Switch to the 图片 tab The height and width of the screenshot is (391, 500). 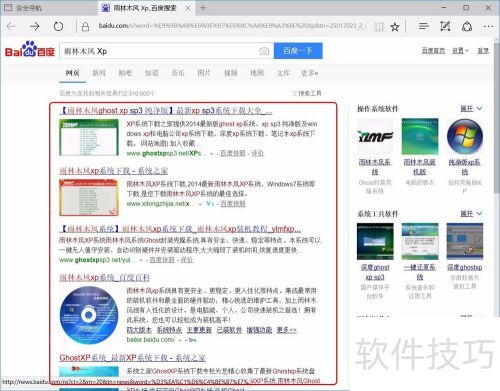[x=204, y=73]
